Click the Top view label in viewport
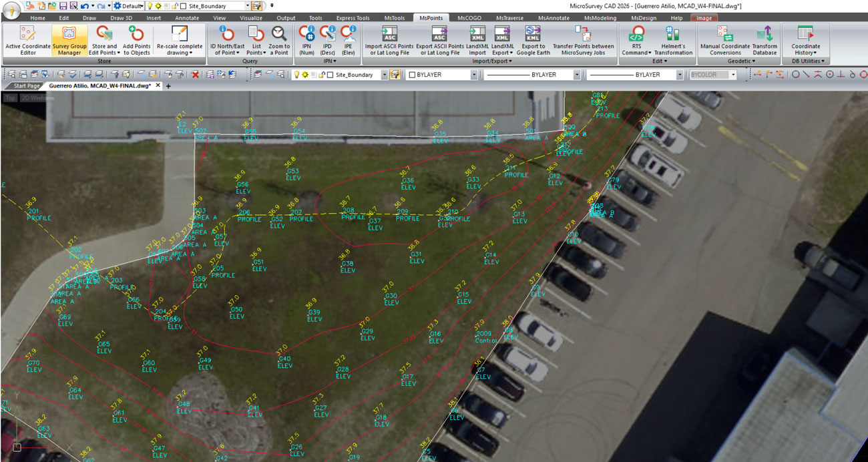The image size is (868, 462). click(x=10, y=97)
